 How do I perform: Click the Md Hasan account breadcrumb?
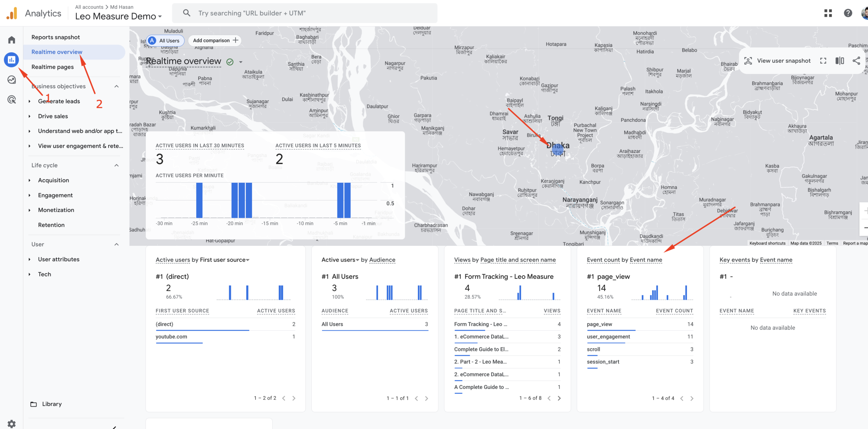[122, 7]
